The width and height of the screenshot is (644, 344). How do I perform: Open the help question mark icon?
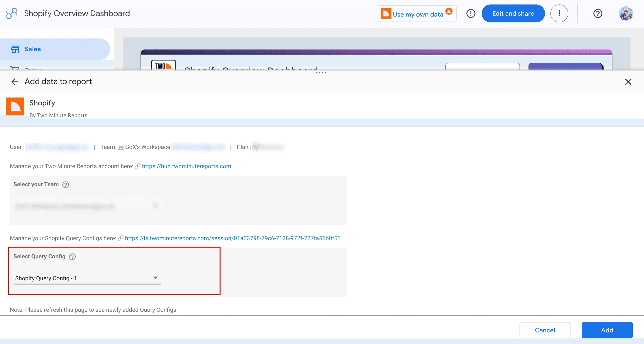[598, 13]
